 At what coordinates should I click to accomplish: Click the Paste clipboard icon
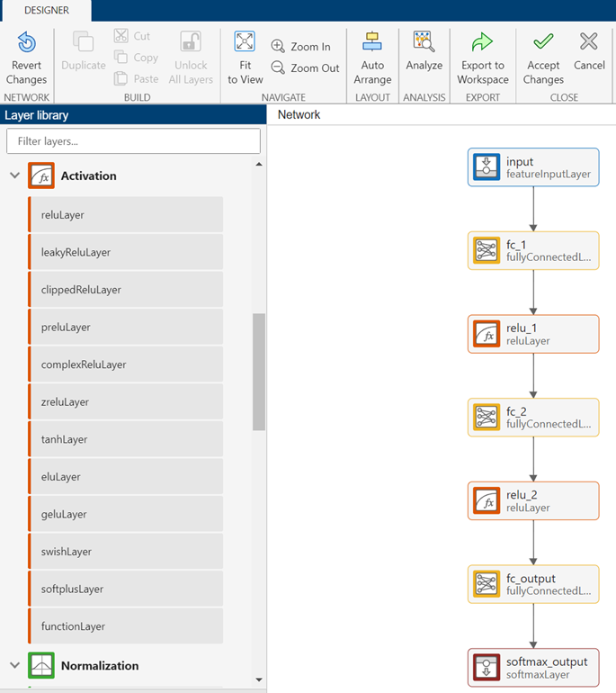coord(121,78)
